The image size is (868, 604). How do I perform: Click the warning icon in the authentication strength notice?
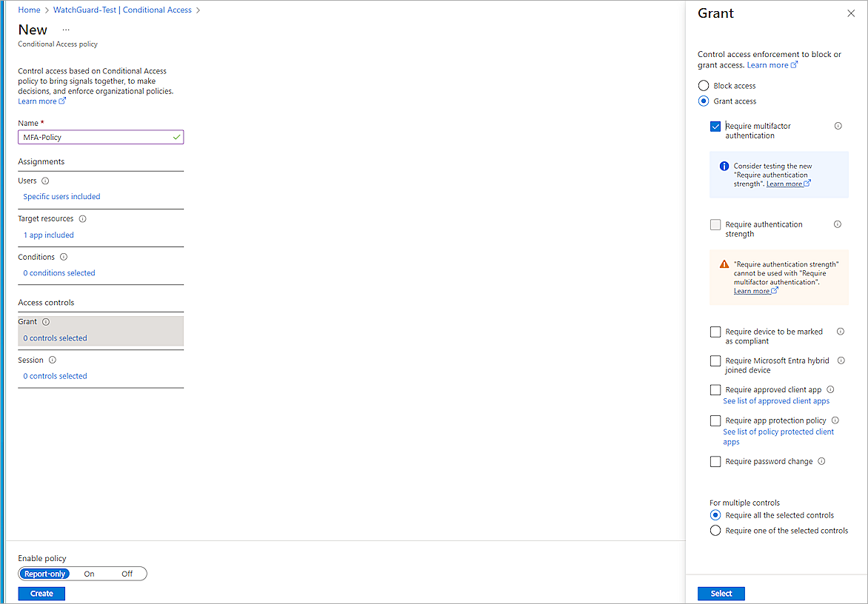(x=724, y=264)
